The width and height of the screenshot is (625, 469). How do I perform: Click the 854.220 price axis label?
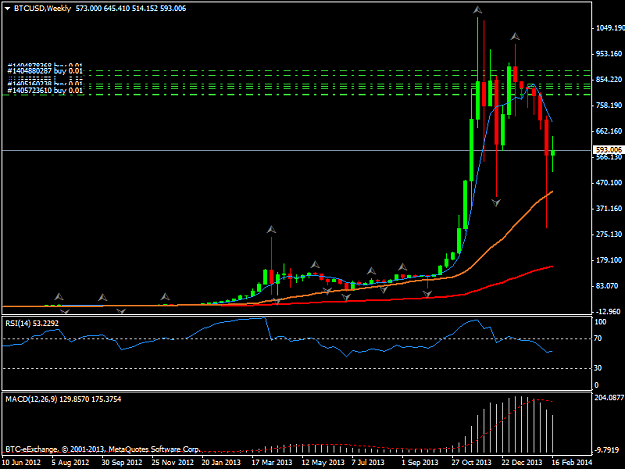coord(609,80)
